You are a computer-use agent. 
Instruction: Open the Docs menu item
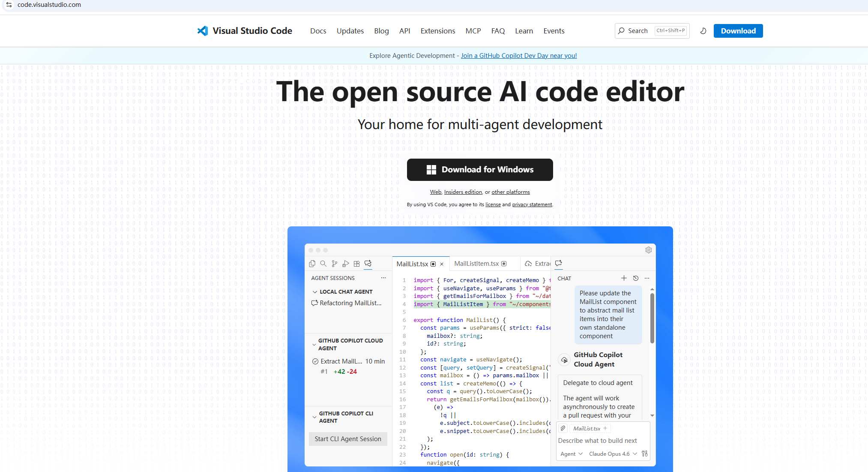[x=318, y=31]
